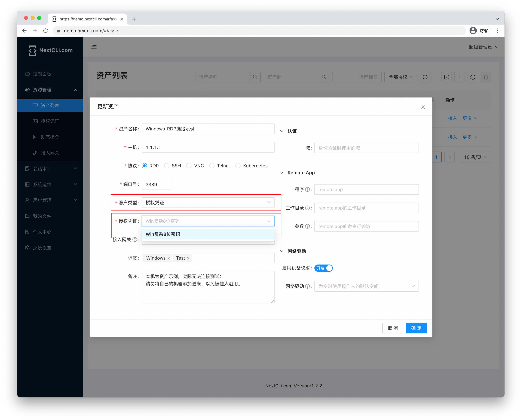Click help icon next to 工作目录 label
The width and height of the screenshot is (520, 420).
(307, 208)
